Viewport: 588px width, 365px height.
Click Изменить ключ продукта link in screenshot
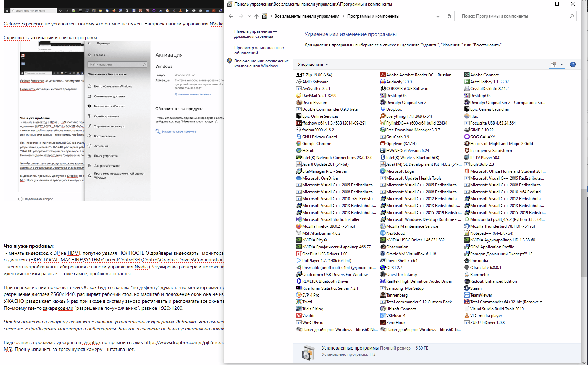click(x=179, y=132)
